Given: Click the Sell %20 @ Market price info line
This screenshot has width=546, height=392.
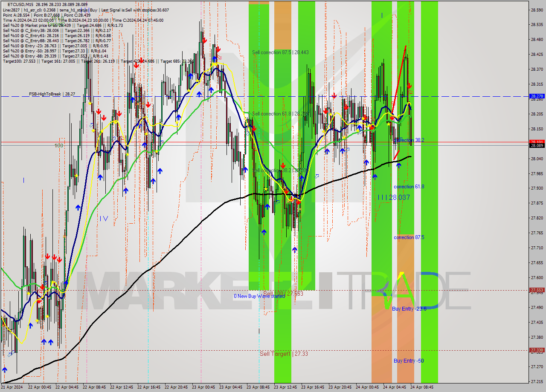Looking at the screenshot, I should pyautogui.click(x=63, y=25).
